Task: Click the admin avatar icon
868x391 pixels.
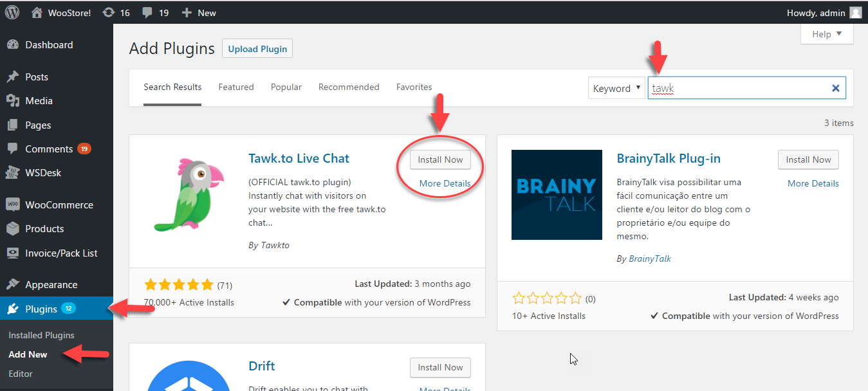Action: click(856, 12)
